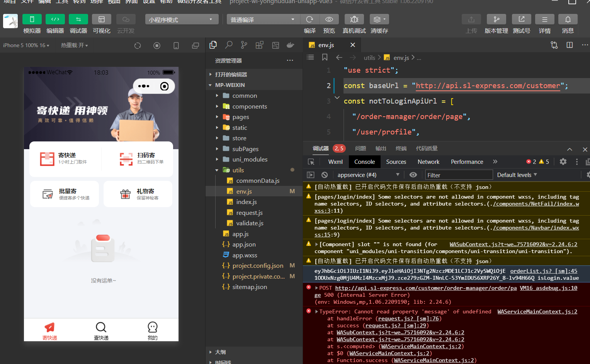Open the Sources devtools tab
The height and width of the screenshot is (364, 590).
(396, 162)
